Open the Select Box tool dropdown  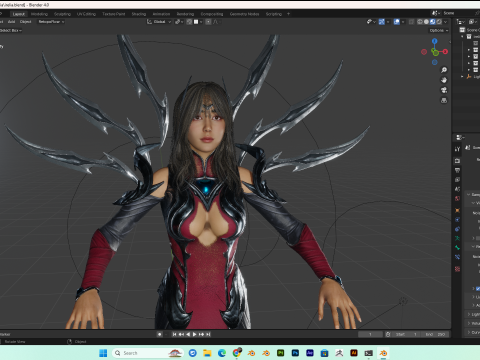11,30
